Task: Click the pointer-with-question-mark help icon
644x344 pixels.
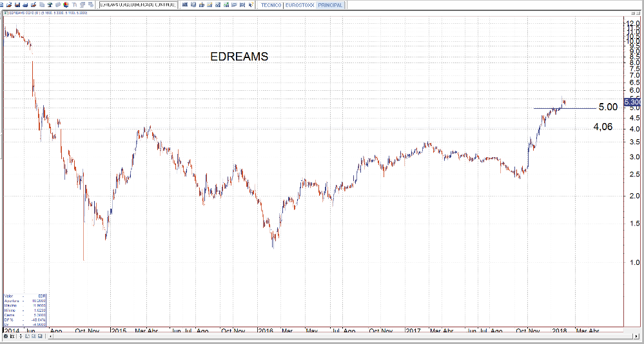Action: 251,5
